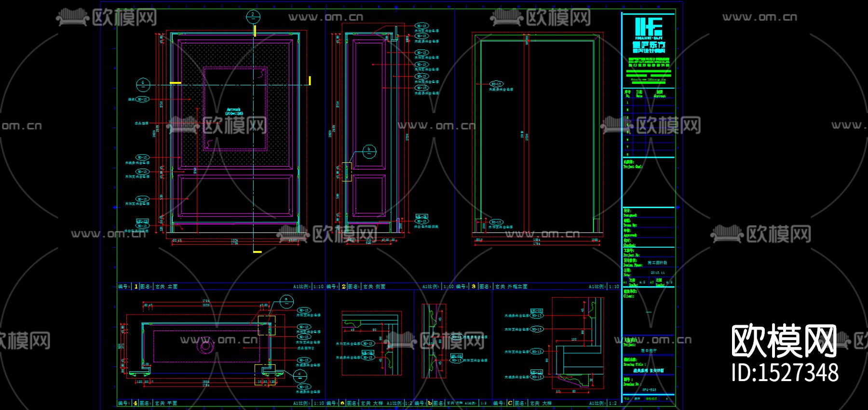
Task: Click the Checked label in title block
Action: 629,245
